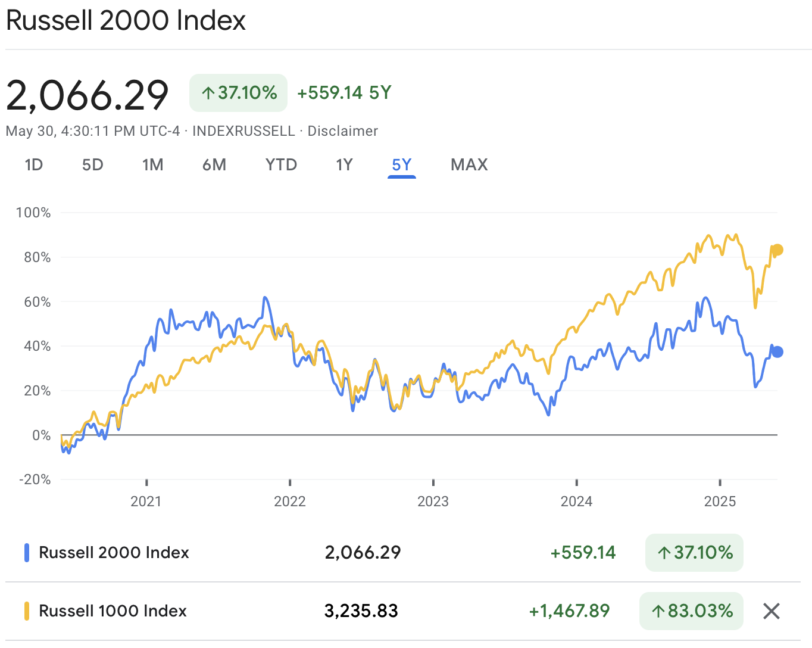Click the blue endpoint dot on chart
This screenshot has width=812, height=648.
pos(777,352)
